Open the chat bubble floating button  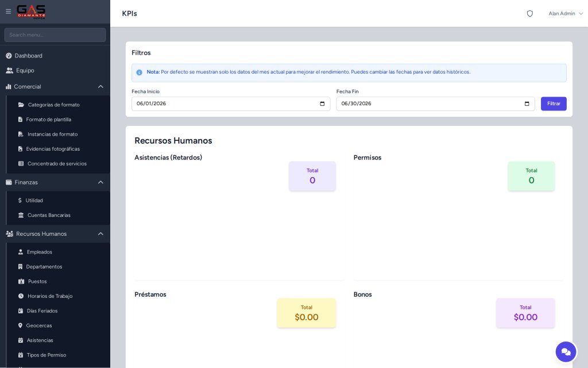566,352
